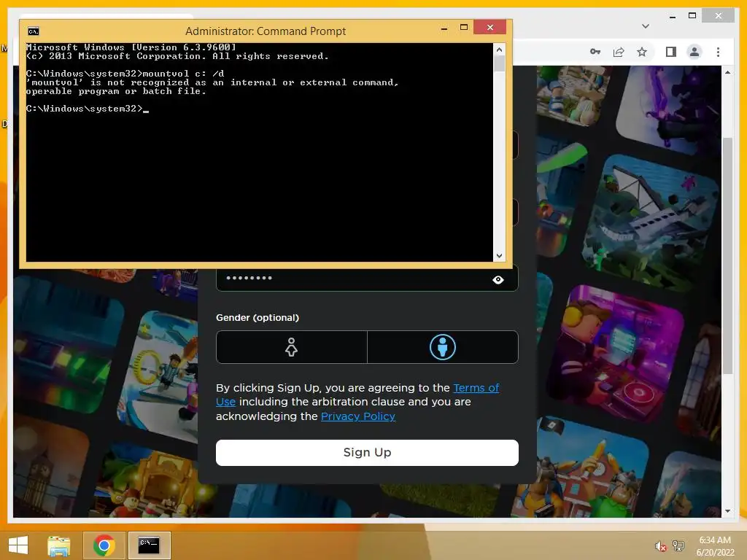Bookmark this page with the star icon
This screenshot has width=747, height=560.
642,52
